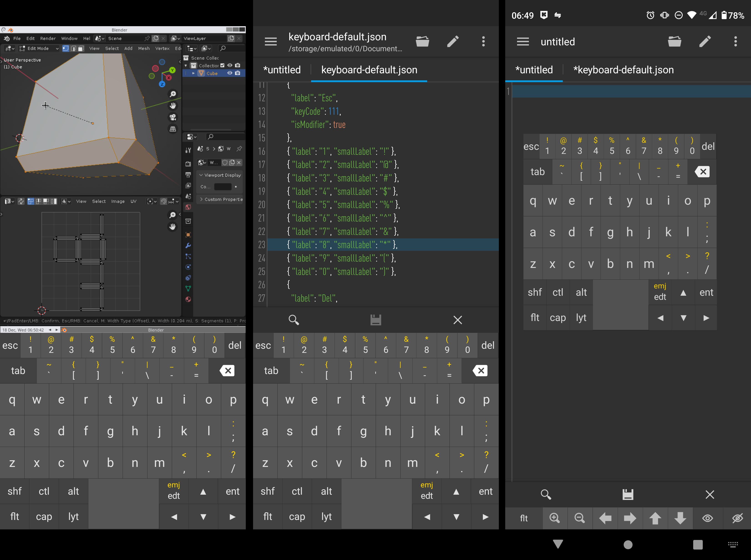The width and height of the screenshot is (751, 560).
Task: Tap the flt key in the right bottom row
Action: pyautogui.click(x=524, y=518)
